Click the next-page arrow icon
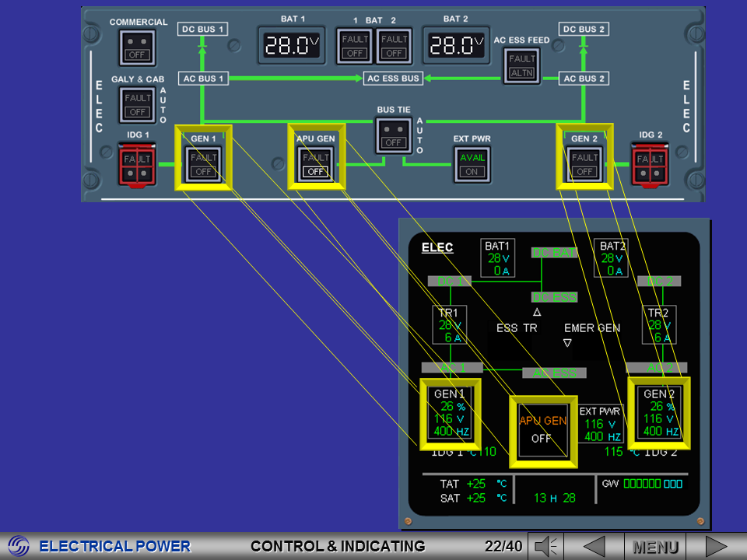Image resolution: width=747 pixels, height=560 pixels. tap(717, 545)
